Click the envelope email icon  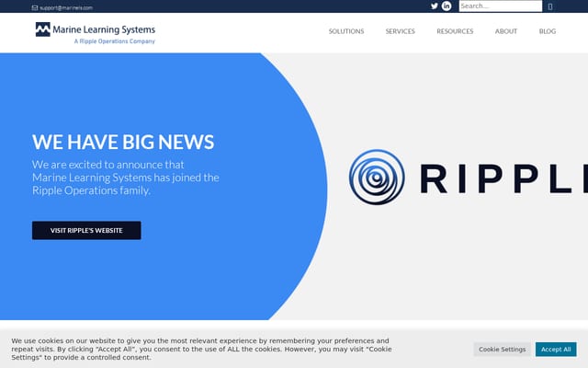(x=35, y=7)
